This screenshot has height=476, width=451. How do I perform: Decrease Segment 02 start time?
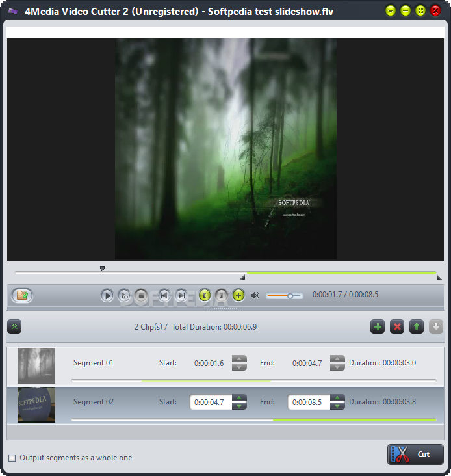coord(239,406)
